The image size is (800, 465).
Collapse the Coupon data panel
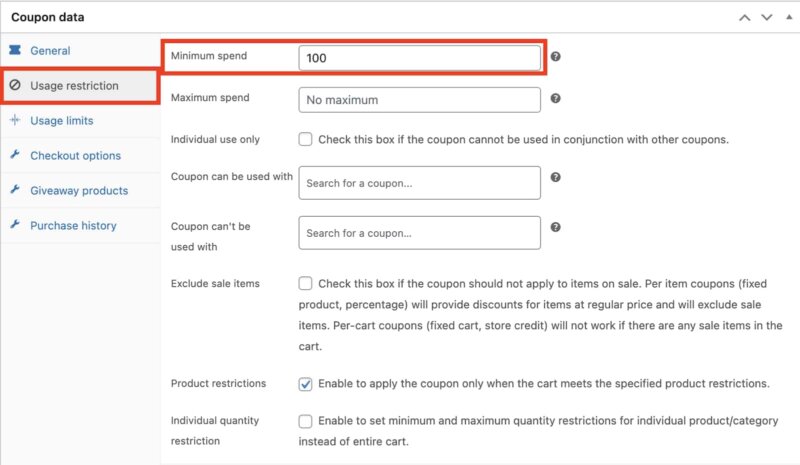787,17
